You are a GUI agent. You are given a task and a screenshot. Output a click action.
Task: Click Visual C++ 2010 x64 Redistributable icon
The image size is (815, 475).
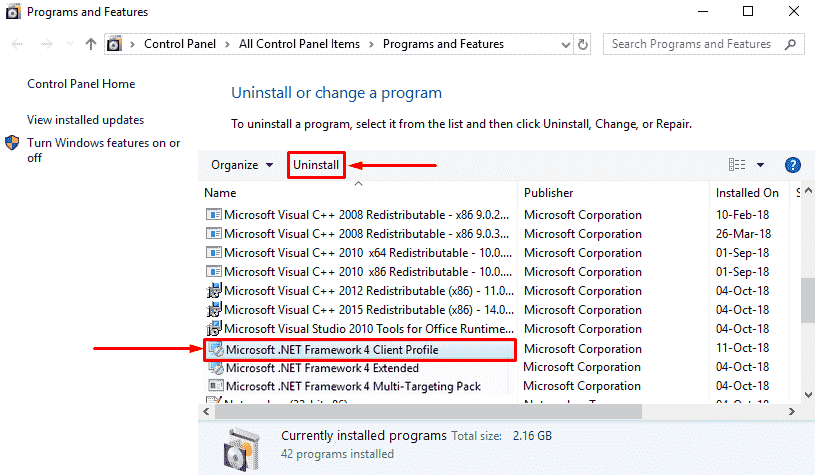(x=214, y=253)
